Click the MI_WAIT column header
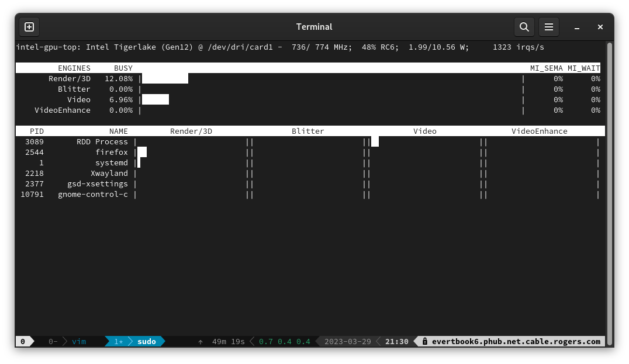The image size is (629, 364). [583, 68]
